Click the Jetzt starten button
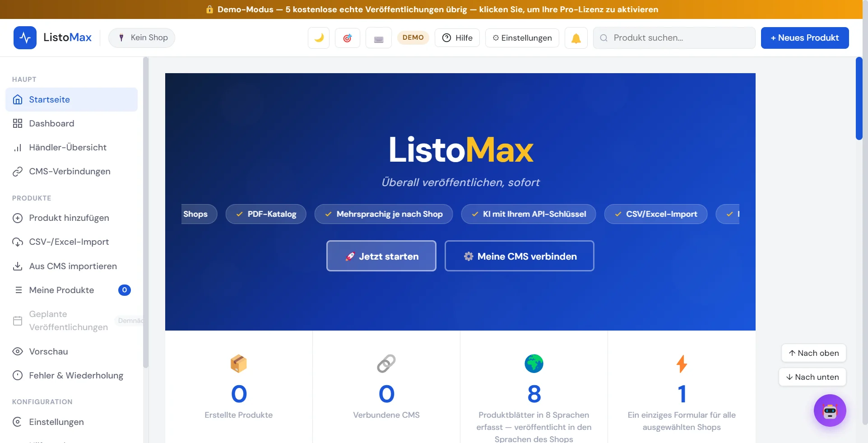Viewport: 868px width, 443px height. coord(381,256)
